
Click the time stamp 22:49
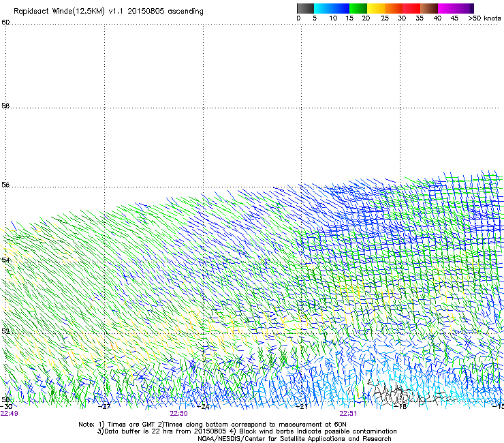tap(10, 414)
